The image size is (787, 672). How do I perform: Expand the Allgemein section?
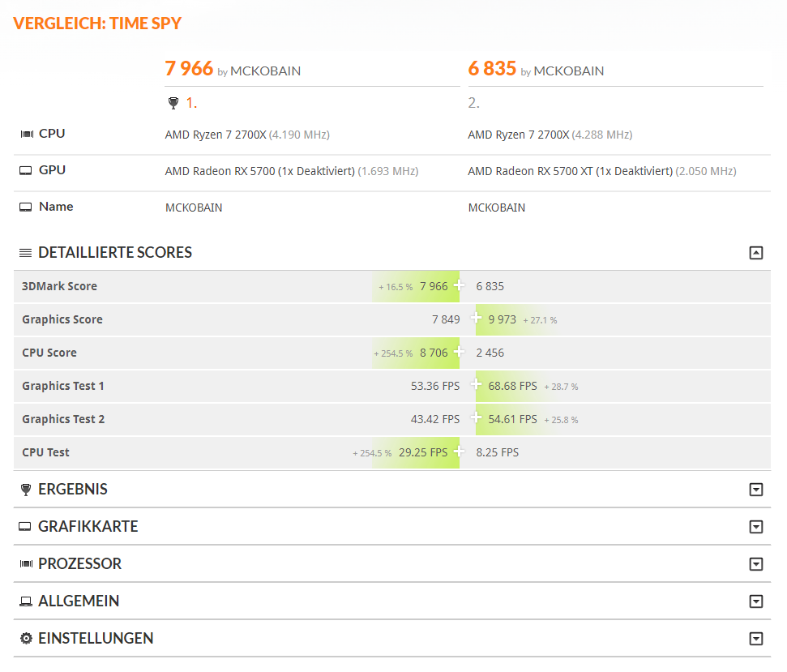click(756, 601)
